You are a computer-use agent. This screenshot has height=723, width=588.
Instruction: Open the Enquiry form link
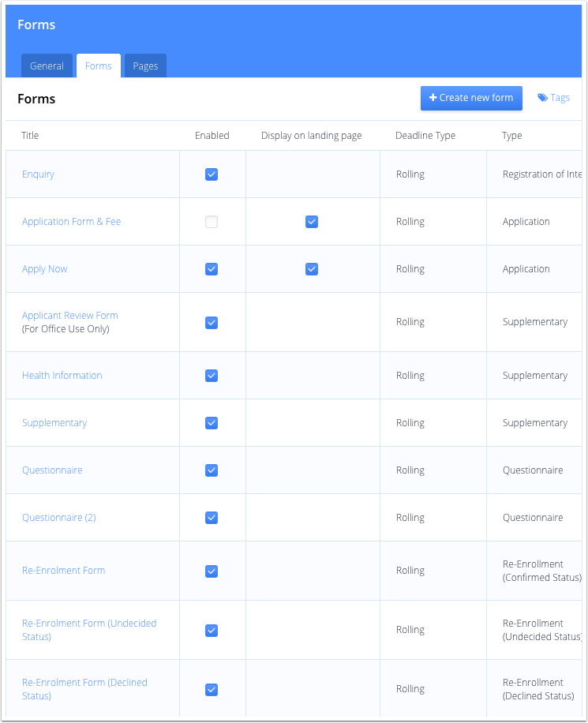click(38, 174)
